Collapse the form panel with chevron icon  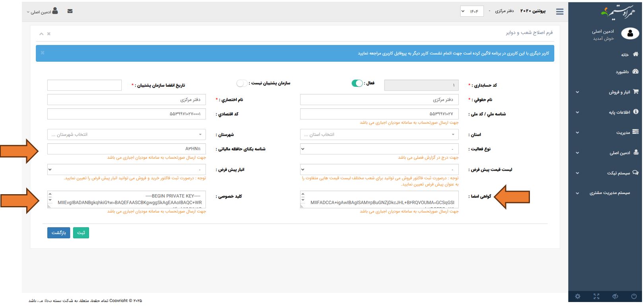(41, 34)
